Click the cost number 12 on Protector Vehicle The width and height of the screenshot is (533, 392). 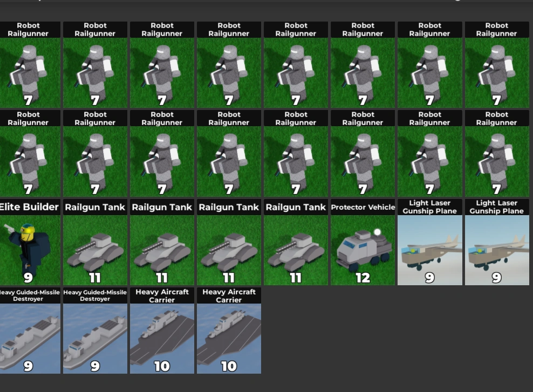click(x=363, y=278)
